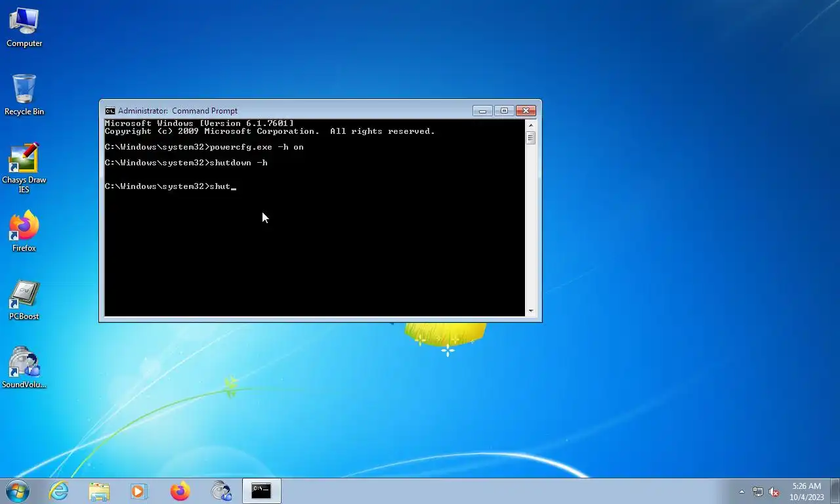Launch Firefox from the taskbar
The image size is (840, 504).
[180, 491]
